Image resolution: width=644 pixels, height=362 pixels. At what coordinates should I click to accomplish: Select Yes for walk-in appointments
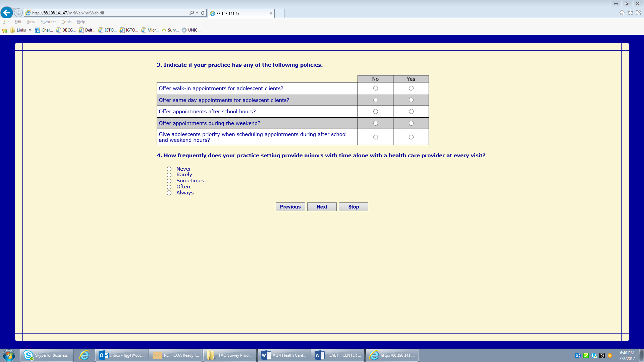pyautogui.click(x=411, y=88)
